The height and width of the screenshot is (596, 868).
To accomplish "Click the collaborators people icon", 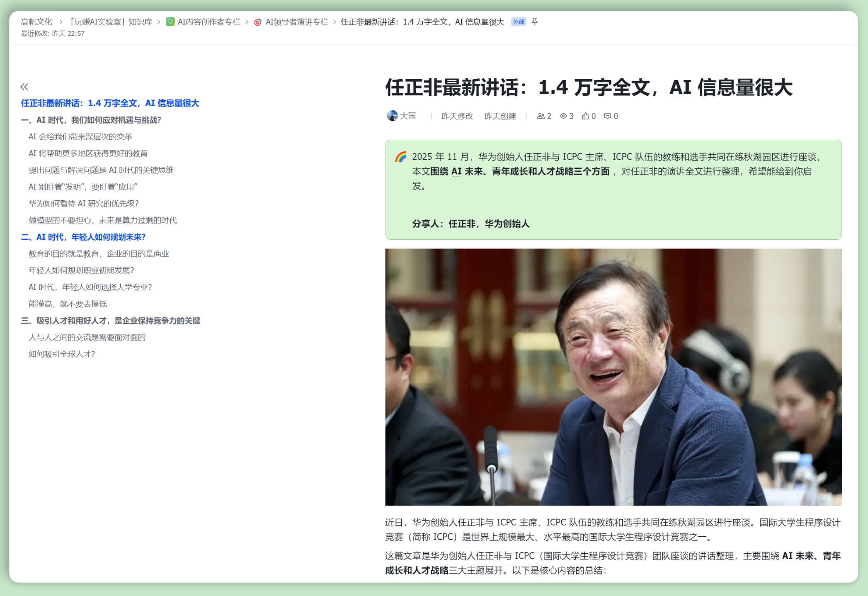I will point(541,116).
